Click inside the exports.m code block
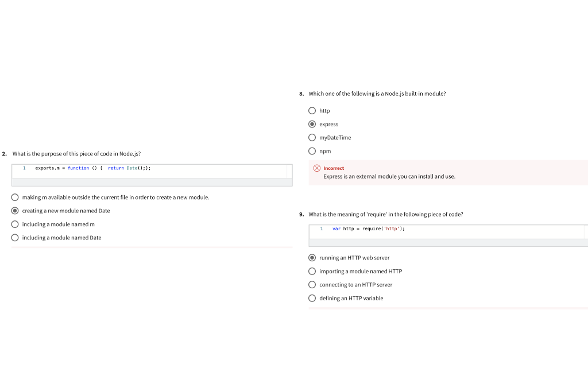 coord(152,171)
